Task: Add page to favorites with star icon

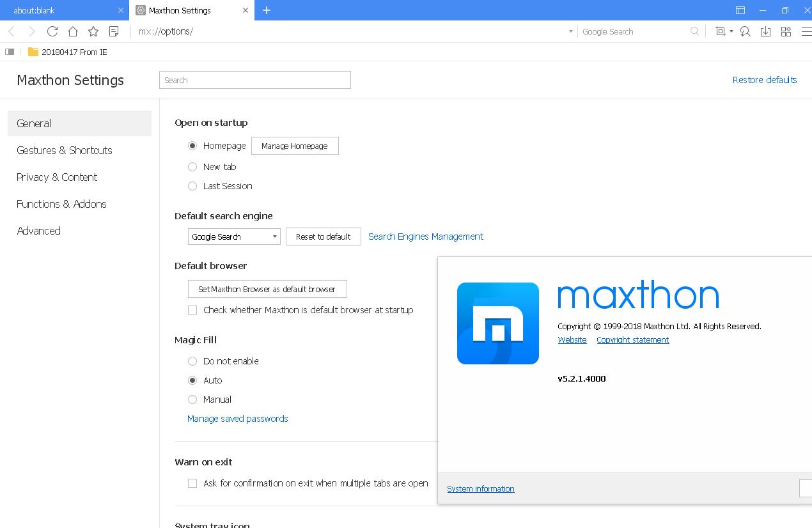Action: (x=93, y=31)
